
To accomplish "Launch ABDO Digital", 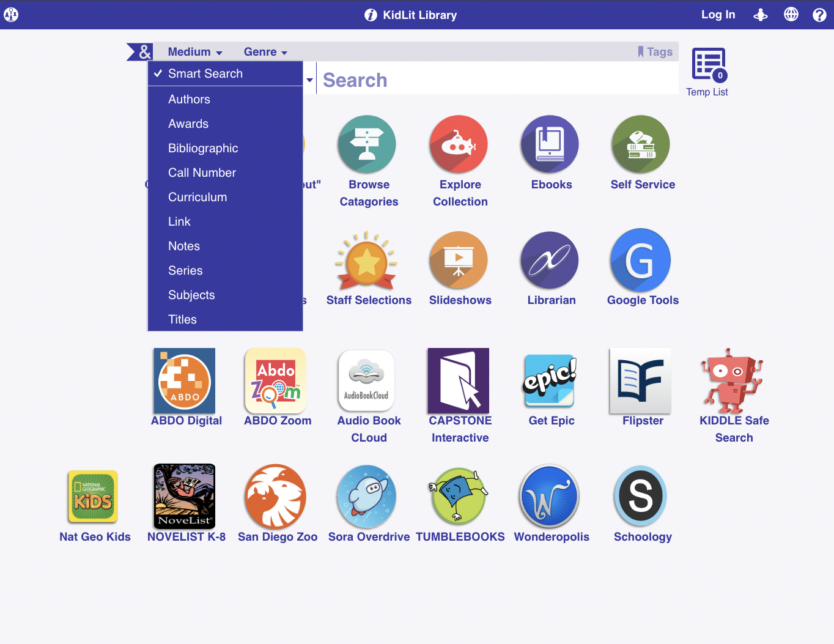I will click(185, 381).
